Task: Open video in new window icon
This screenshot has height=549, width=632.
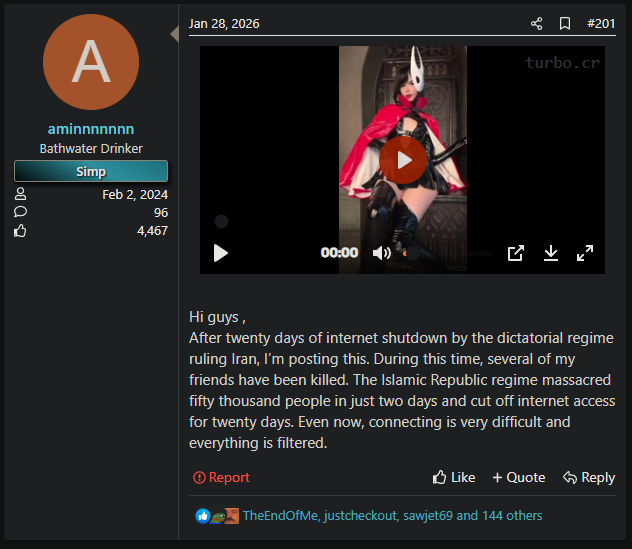Action: pyautogui.click(x=516, y=253)
